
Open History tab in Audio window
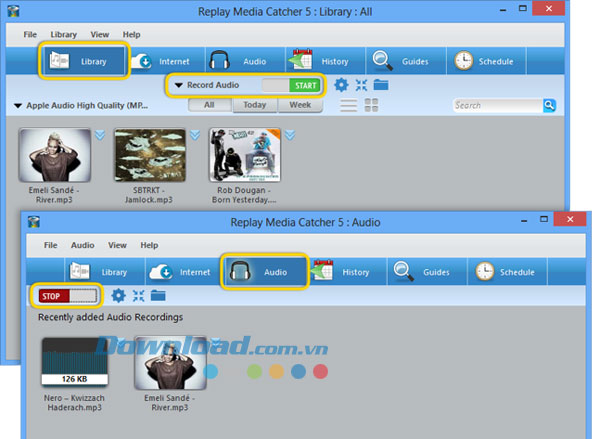point(347,272)
